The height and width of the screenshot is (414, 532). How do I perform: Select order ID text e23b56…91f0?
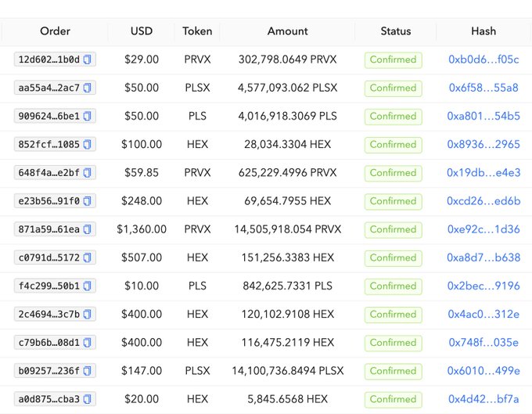point(49,201)
